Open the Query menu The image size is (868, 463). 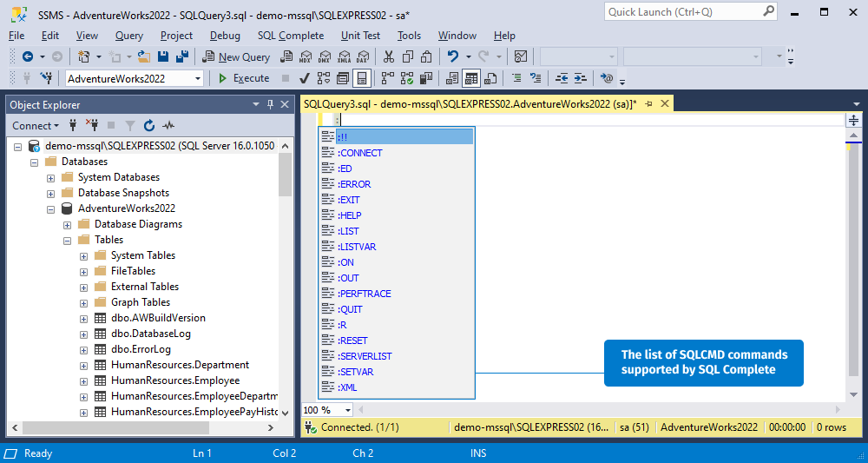(x=129, y=36)
